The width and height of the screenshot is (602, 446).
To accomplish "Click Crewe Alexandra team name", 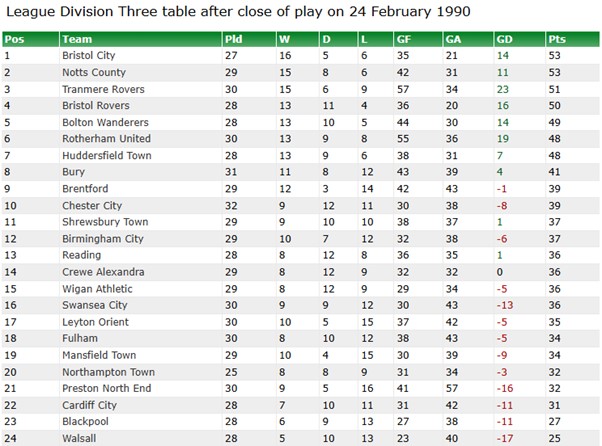I will [x=103, y=272].
